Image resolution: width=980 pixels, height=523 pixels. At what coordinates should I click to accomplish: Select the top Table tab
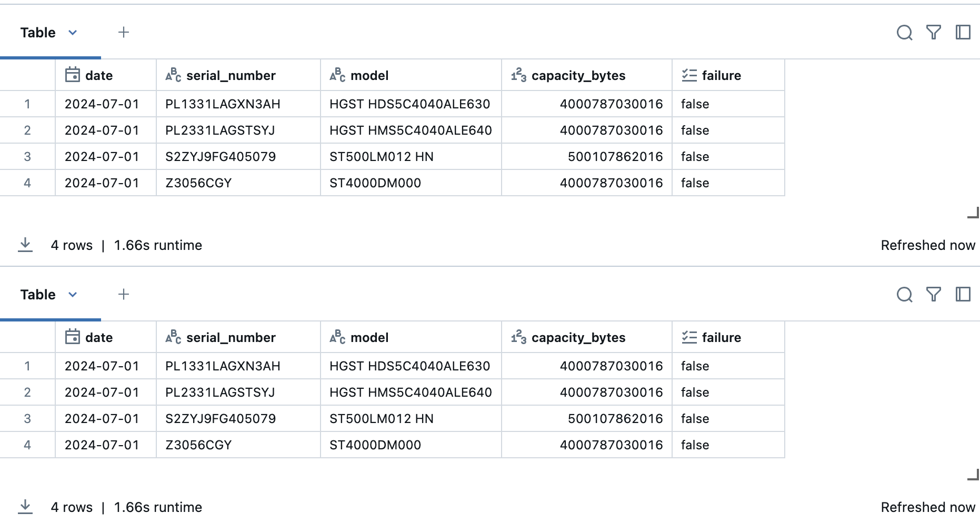(x=38, y=33)
